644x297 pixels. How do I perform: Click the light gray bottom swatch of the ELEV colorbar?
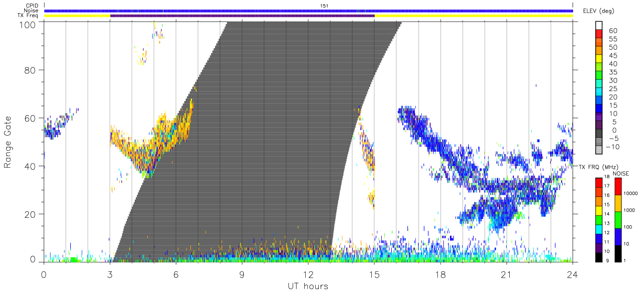click(599, 150)
